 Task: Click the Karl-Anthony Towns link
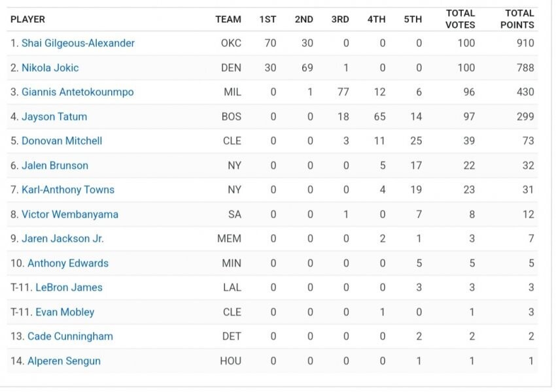67,190
